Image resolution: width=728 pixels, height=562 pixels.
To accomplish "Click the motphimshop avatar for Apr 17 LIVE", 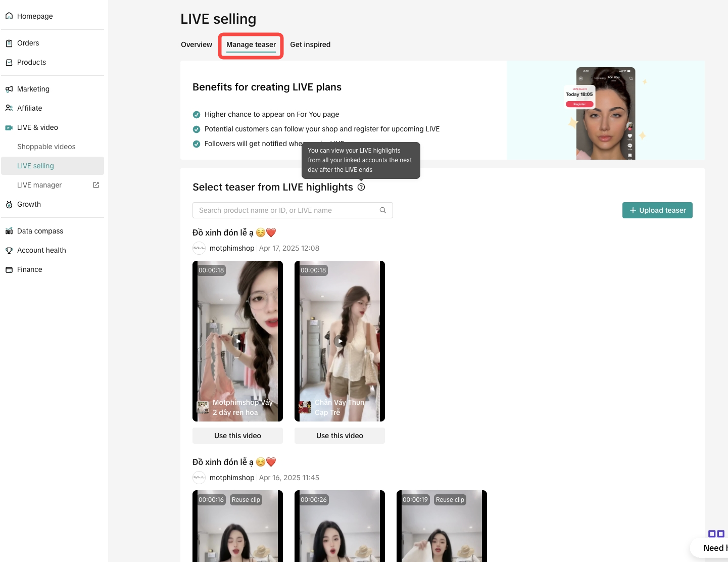I will [199, 248].
